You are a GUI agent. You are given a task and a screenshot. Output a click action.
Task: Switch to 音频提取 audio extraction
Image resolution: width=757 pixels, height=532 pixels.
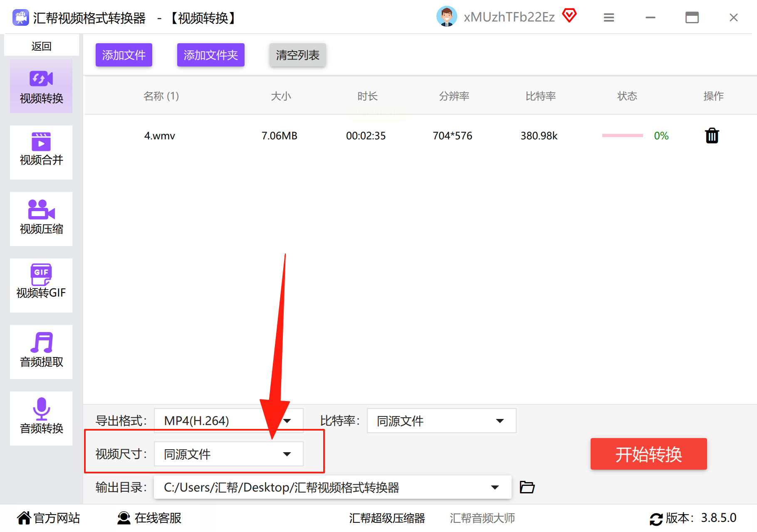(41, 352)
